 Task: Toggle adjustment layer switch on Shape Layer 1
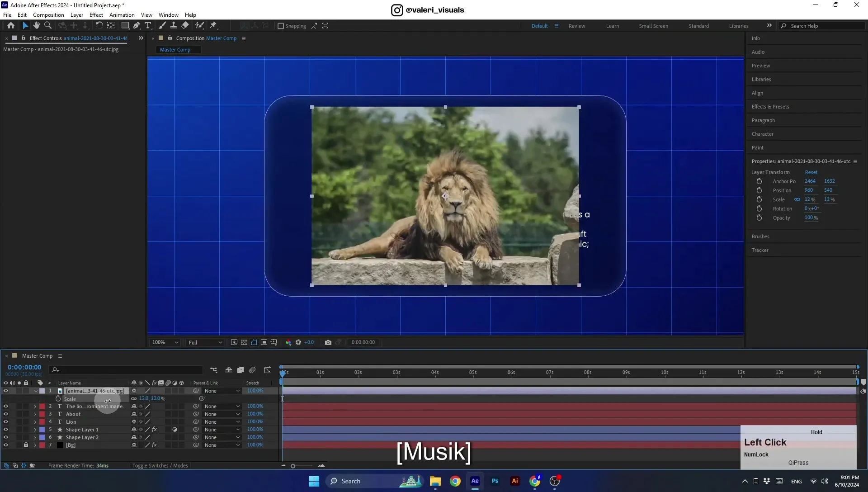[x=175, y=430]
